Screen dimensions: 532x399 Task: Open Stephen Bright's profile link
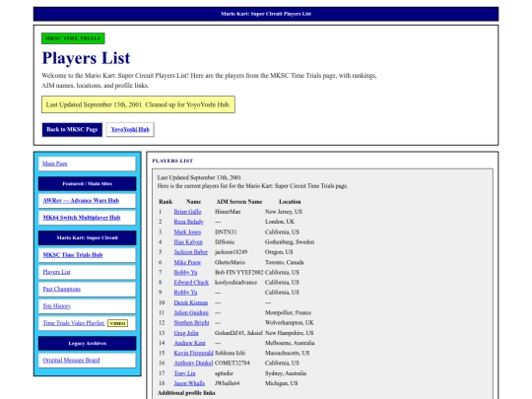(x=192, y=323)
